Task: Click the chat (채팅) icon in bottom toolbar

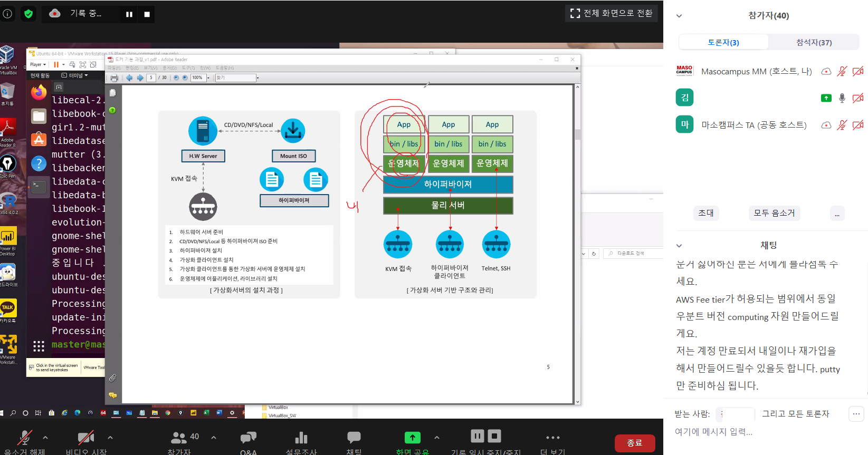Action: (354, 438)
